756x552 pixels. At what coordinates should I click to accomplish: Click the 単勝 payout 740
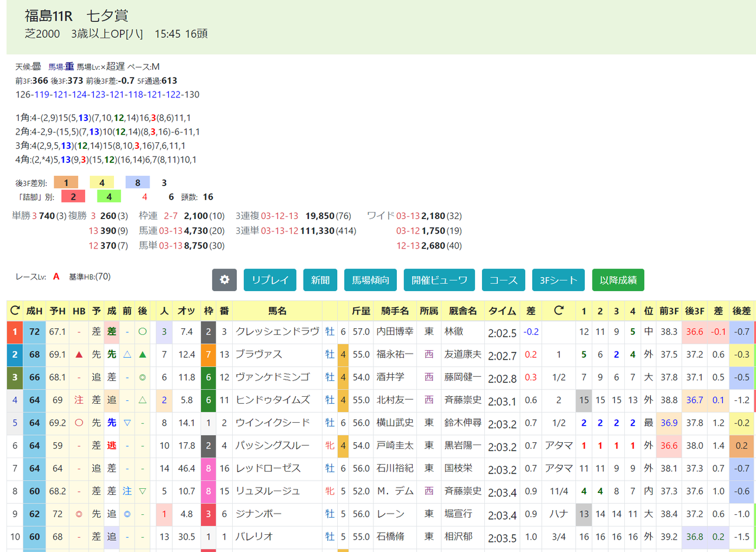47,215
